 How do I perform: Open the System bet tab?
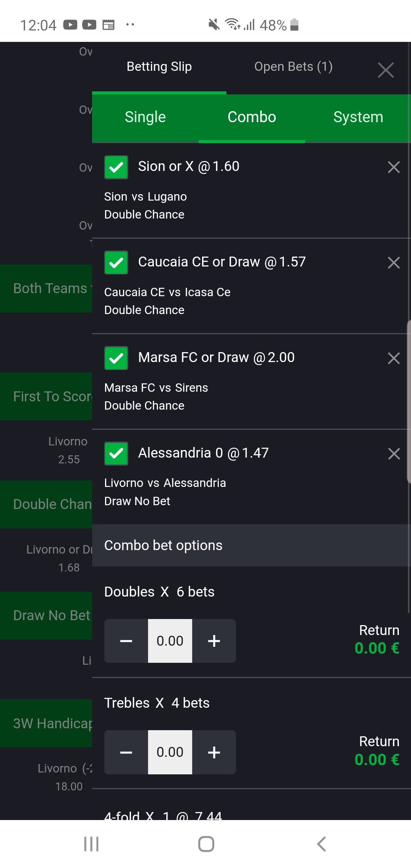(358, 117)
